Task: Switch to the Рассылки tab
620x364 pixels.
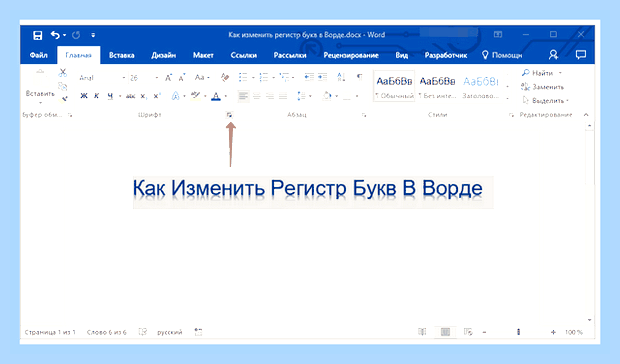Action: [x=290, y=55]
